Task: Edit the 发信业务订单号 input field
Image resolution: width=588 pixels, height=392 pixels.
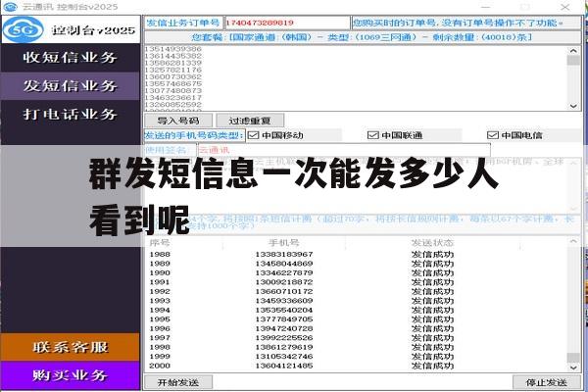Action: (x=287, y=23)
